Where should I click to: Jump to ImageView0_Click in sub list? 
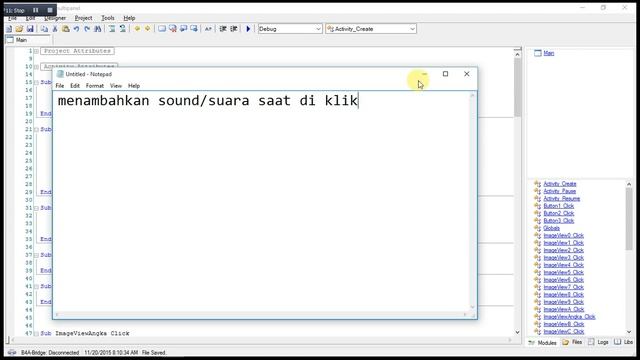pos(564,236)
